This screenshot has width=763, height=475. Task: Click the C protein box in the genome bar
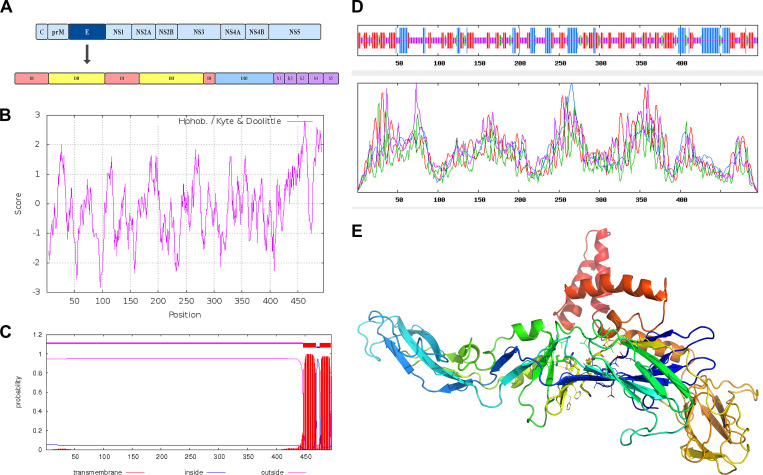[41, 32]
